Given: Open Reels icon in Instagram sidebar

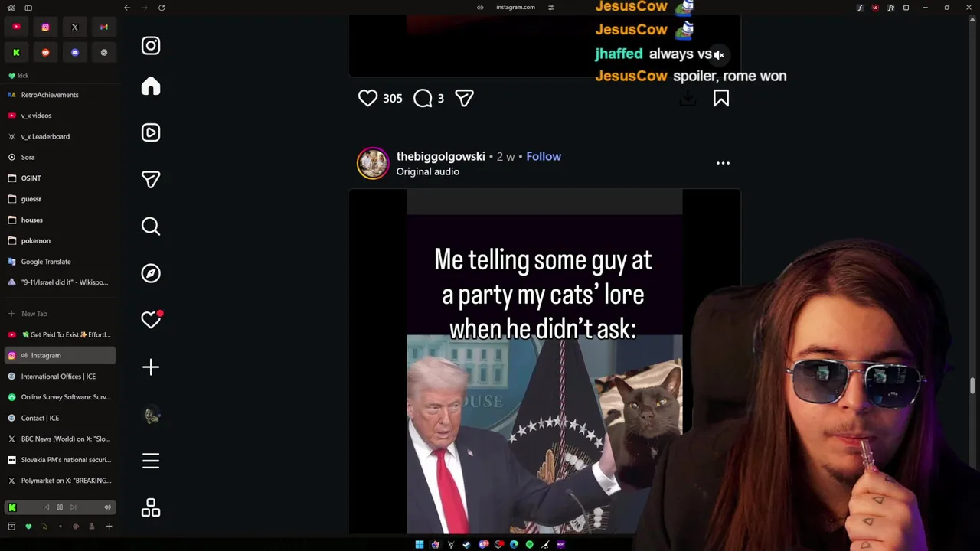Looking at the screenshot, I should click(151, 132).
